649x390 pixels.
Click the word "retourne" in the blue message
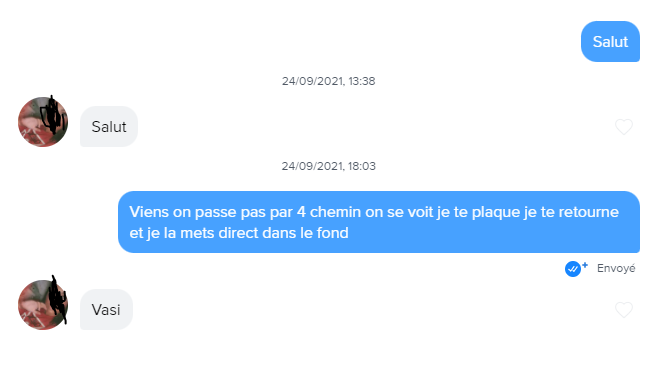pos(589,212)
